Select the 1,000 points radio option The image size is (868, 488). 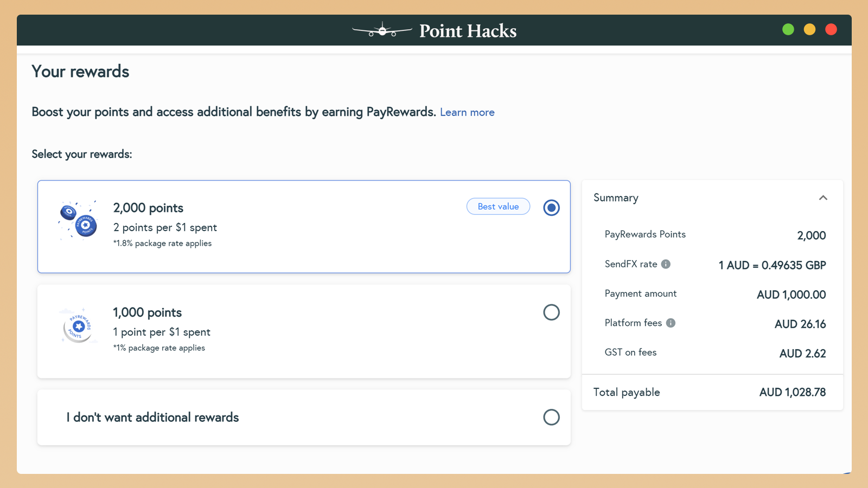(x=551, y=312)
